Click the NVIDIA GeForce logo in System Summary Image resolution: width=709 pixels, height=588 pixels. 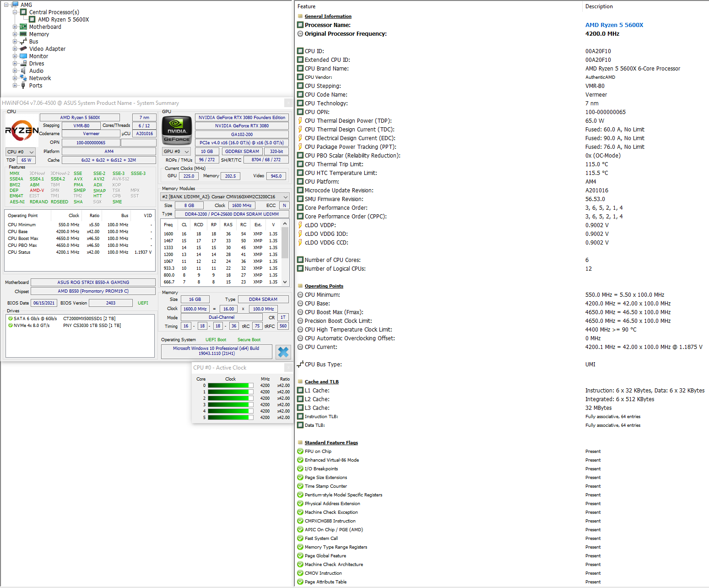[177, 130]
